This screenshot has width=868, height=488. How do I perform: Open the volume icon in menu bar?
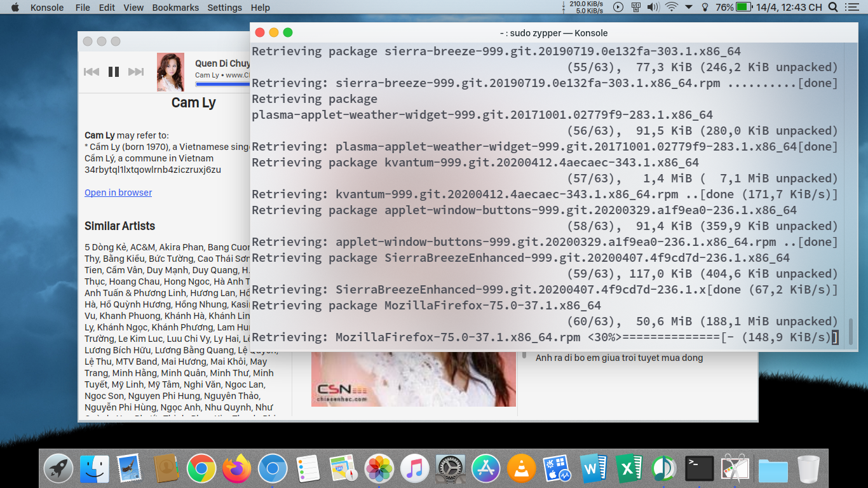[x=653, y=7]
